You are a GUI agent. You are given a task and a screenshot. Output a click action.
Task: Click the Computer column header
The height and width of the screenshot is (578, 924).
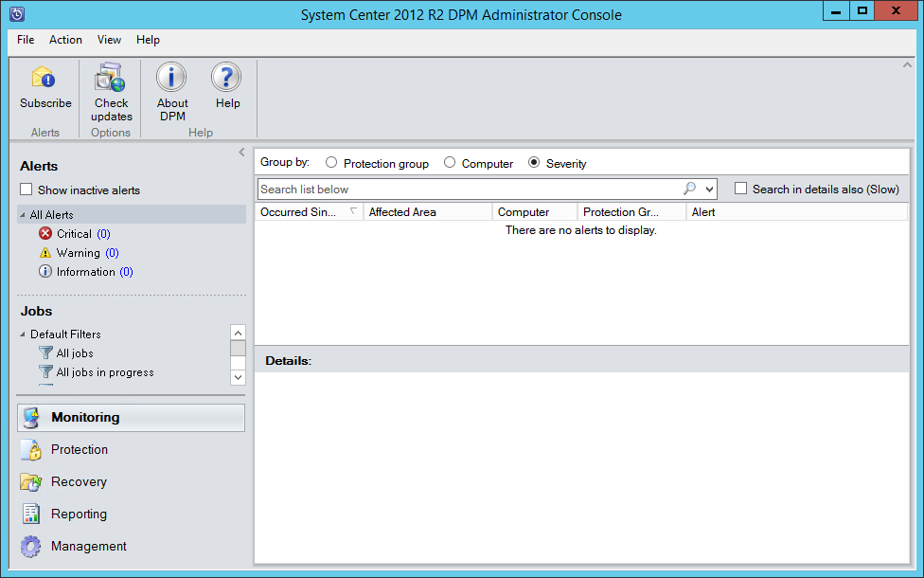point(535,211)
